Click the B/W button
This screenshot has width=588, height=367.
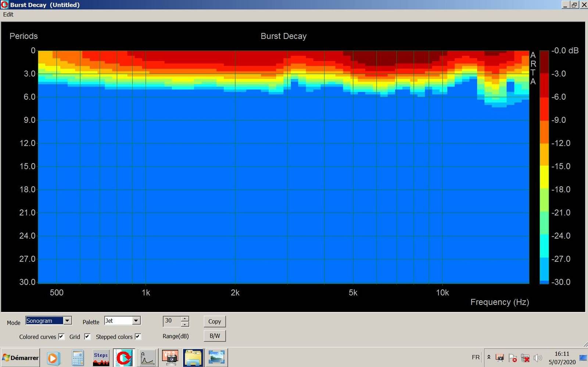point(215,336)
